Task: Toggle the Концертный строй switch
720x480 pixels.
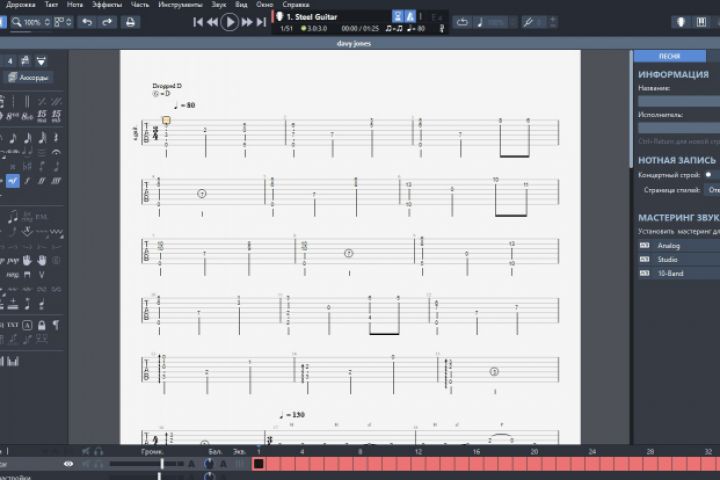Action: click(x=711, y=175)
